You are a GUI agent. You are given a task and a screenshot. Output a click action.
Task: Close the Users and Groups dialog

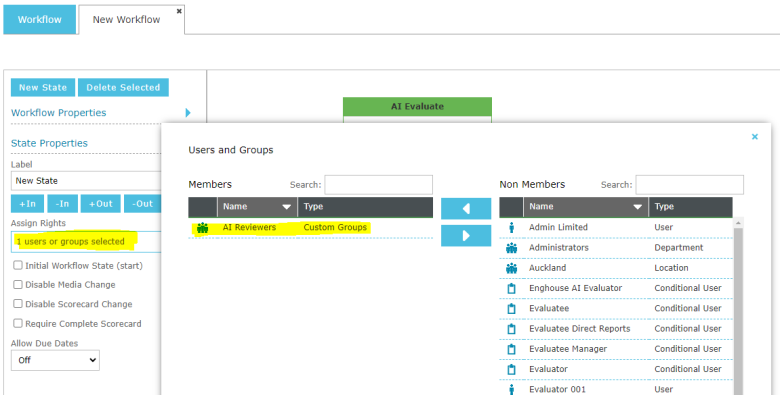pyautogui.click(x=755, y=136)
